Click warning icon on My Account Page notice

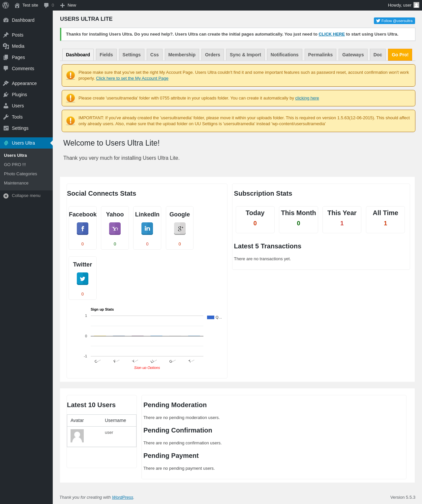(x=71, y=75)
